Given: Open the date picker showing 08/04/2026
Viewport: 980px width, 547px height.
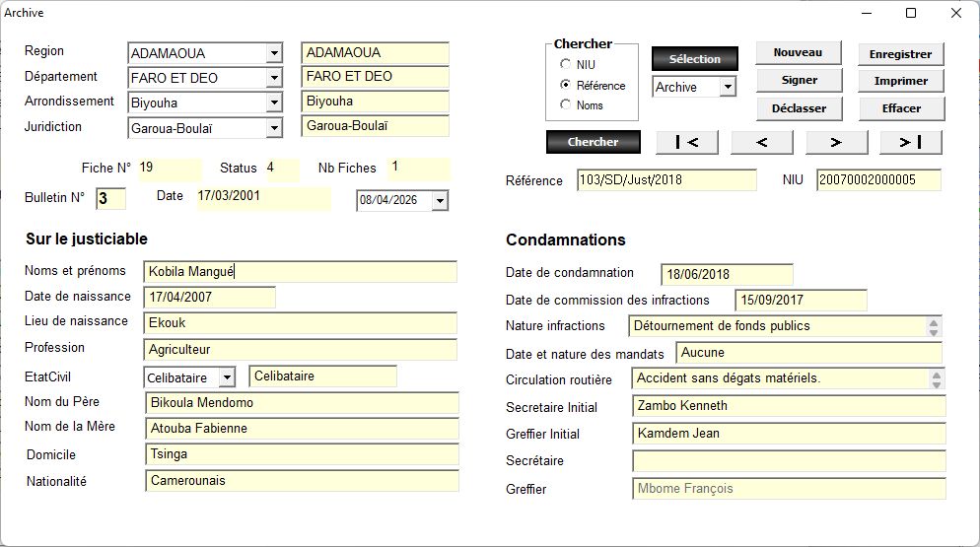Looking at the screenshot, I should point(439,201).
